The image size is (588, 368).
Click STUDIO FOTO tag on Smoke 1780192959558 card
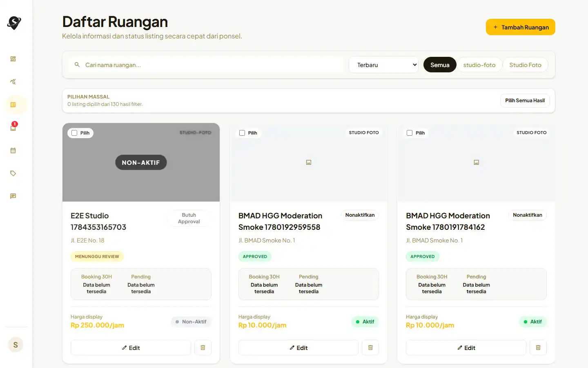point(364,132)
